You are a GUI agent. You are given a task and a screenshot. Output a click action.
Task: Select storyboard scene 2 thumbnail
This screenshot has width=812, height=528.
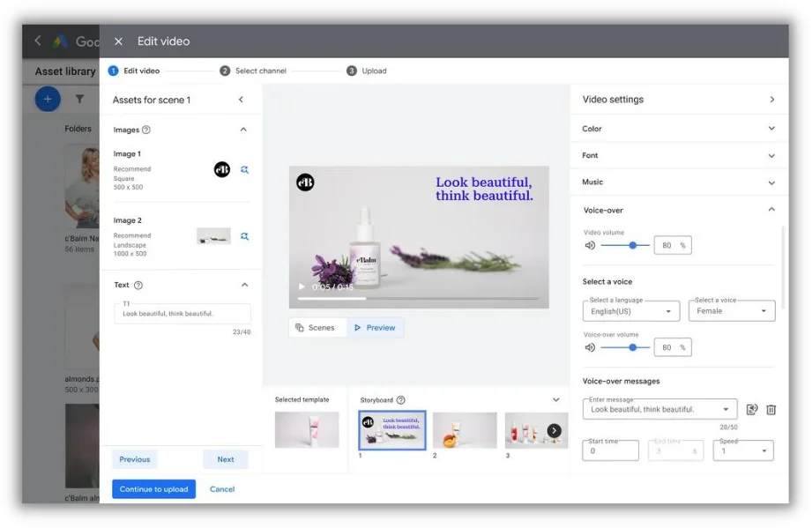465,430
